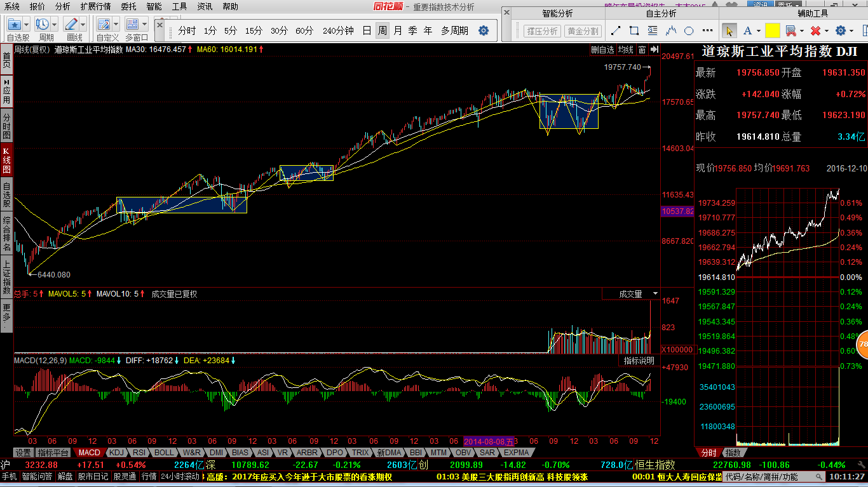Screen dimensions: 868x487
Task: Click the 24小时滚动 news ticker label
Action: coord(180,476)
